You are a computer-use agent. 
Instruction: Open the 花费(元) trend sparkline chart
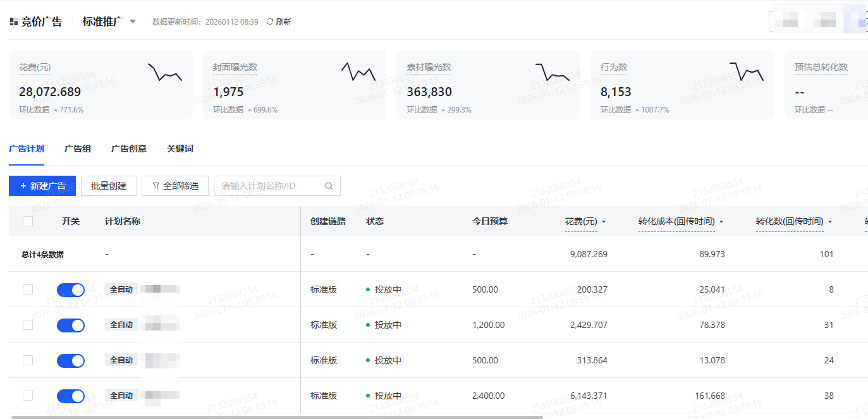[165, 72]
